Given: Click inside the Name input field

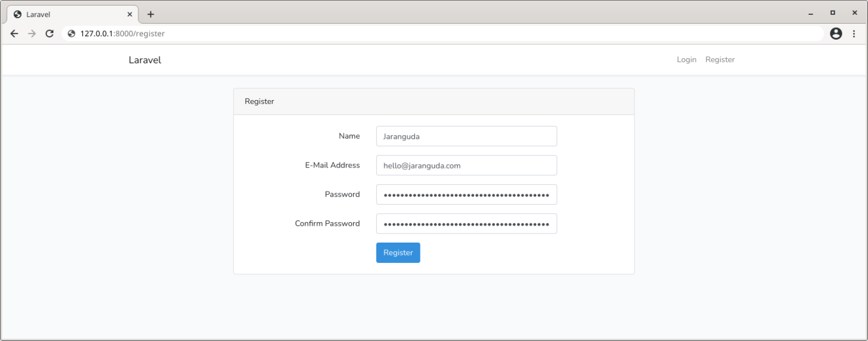Looking at the screenshot, I should pyautogui.click(x=466, y=136).
